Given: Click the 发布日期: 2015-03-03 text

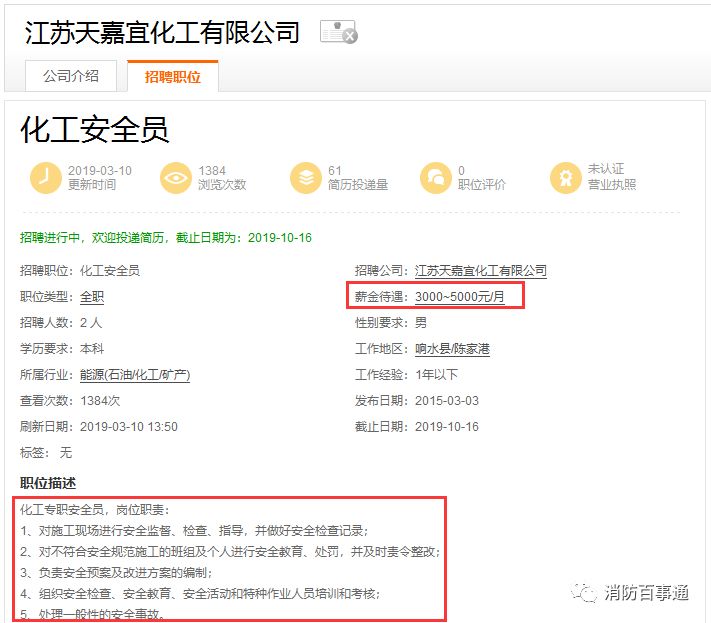Looking at the screenshot, I should point(417,400).
